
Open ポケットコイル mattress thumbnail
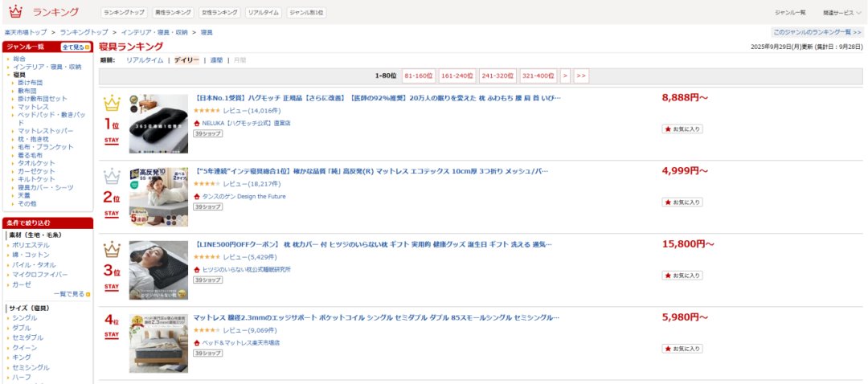point(158,344)
